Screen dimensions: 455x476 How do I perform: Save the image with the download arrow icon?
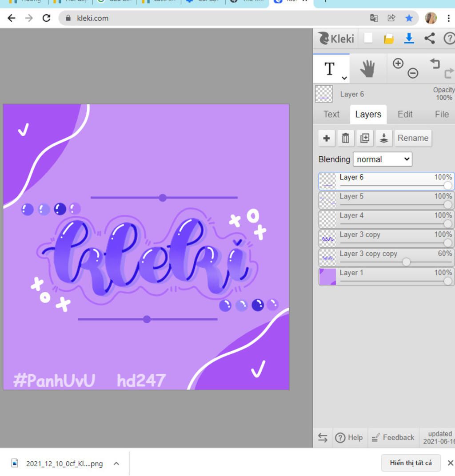point(409,39)
